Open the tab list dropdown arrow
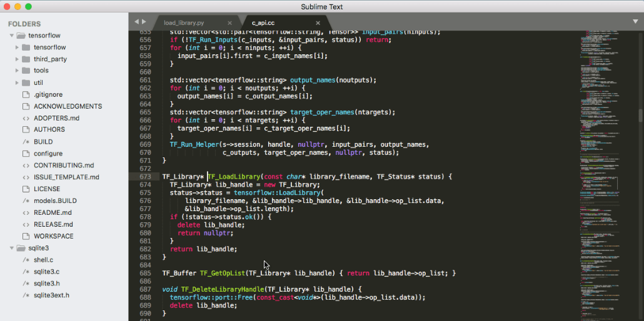644x321 pixels. [x=635, y=22]
